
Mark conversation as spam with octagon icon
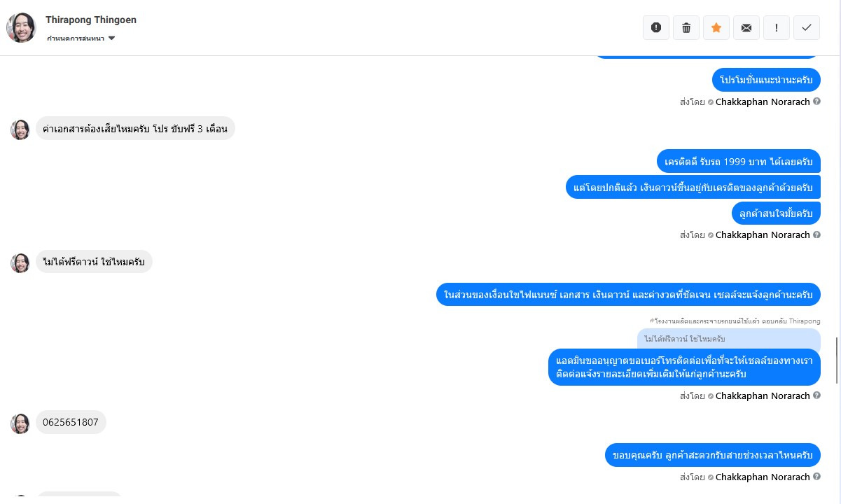coord(656,27)
